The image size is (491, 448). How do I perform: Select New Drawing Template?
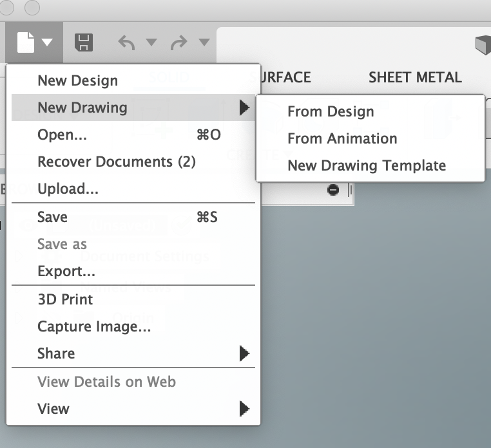pyautogui.click(x=371, y=165)
